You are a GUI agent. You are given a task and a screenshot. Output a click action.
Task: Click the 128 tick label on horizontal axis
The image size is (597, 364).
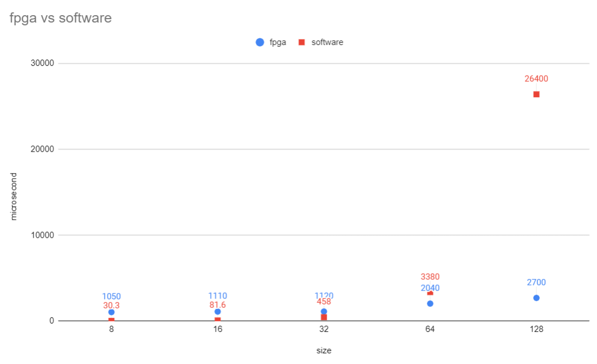[536, 330]
